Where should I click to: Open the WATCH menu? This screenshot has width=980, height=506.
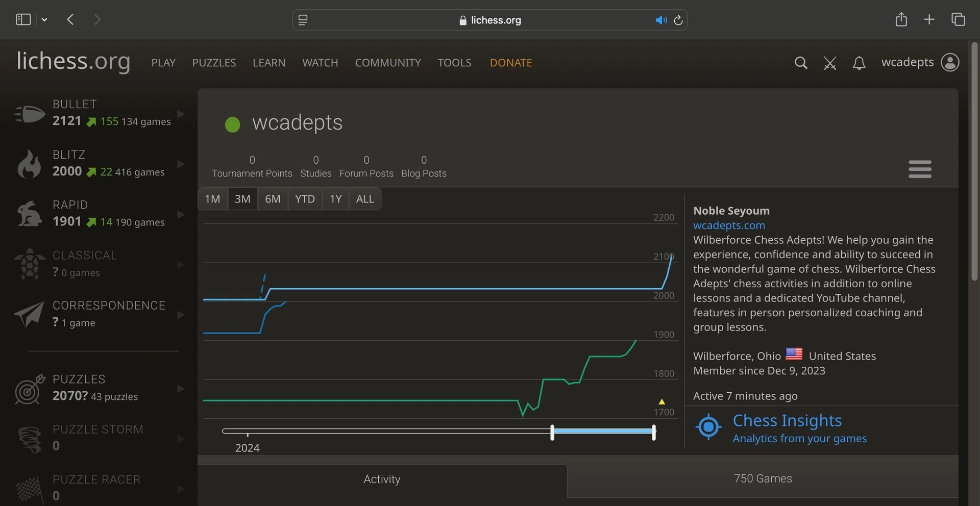pyautogui.click(x=320, y=63)
